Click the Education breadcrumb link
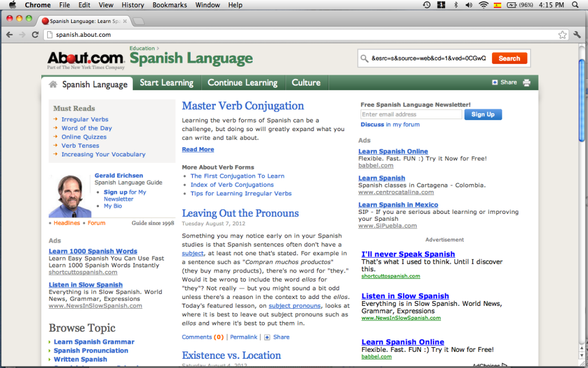588x368 pixels. point(142,48)
